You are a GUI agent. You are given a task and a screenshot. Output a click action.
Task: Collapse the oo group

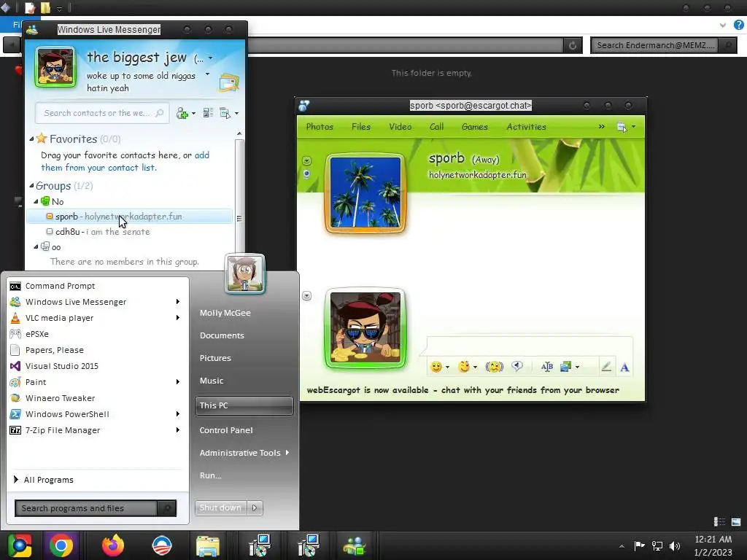36,246
